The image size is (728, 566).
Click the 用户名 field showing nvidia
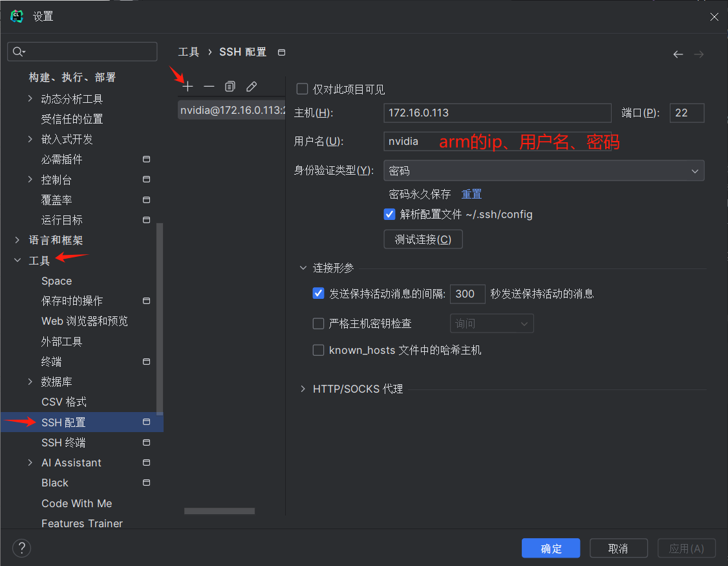tap(497, 141)
